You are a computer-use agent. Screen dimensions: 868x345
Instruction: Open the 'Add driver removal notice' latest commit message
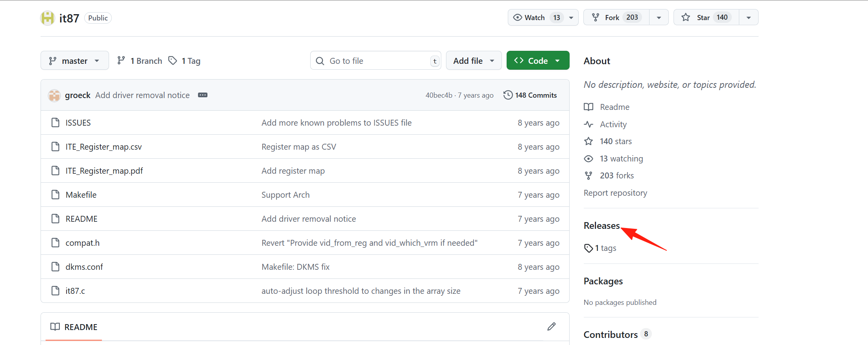point(143,95)
